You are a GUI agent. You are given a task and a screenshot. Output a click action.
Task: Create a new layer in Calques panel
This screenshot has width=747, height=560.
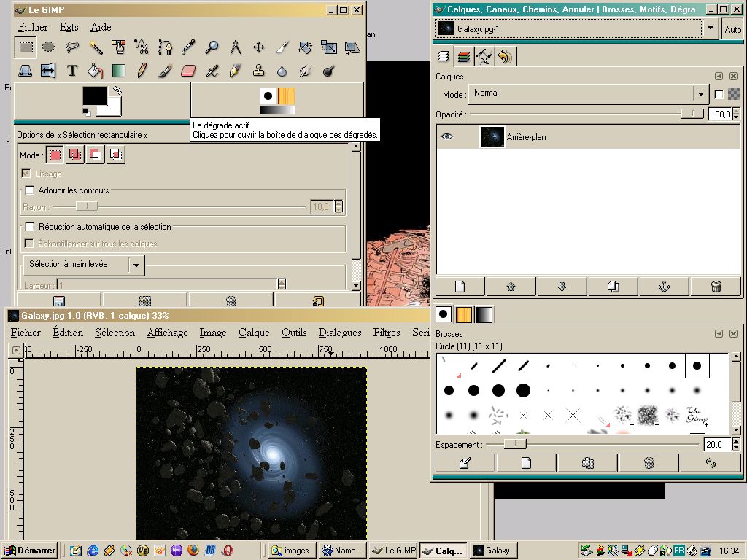point(460,287)
